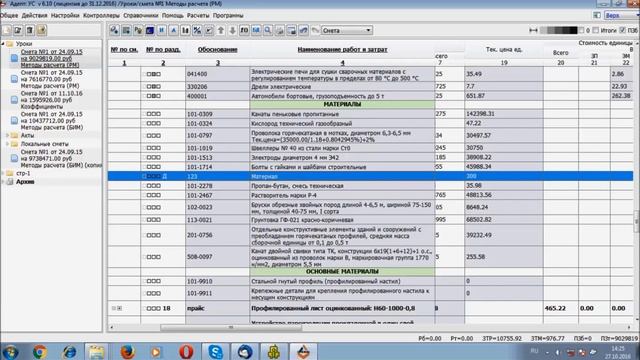This screenshot has height=360, width=640.
Task: Move the row up with the up arrow icon
Action: (221, 30)
